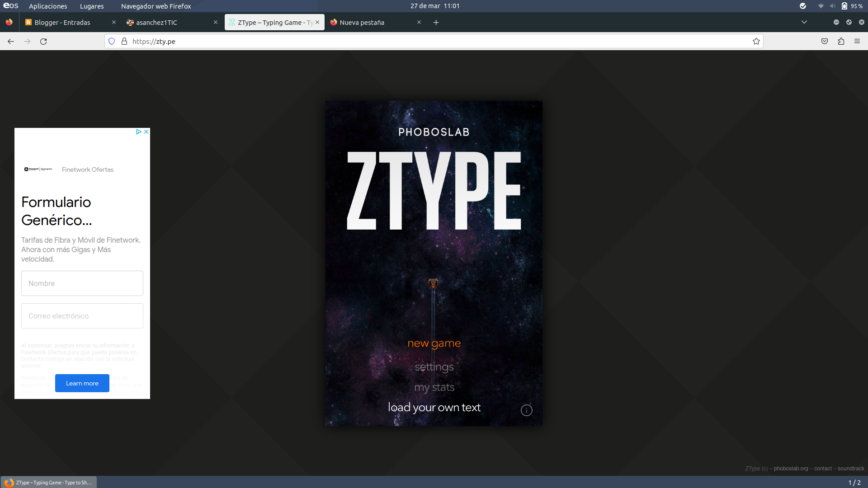
Task: Open the Aplicaciones system menu
Action: click(x=48, y=6)
